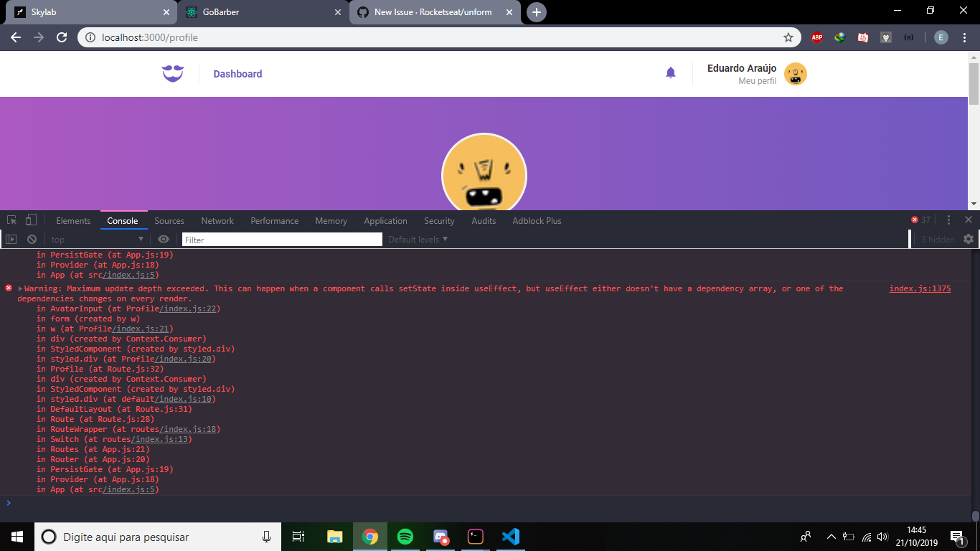Open File Explorer from the taskbar
The height and width of the screenshot is (551, 980).
point(334,537)
